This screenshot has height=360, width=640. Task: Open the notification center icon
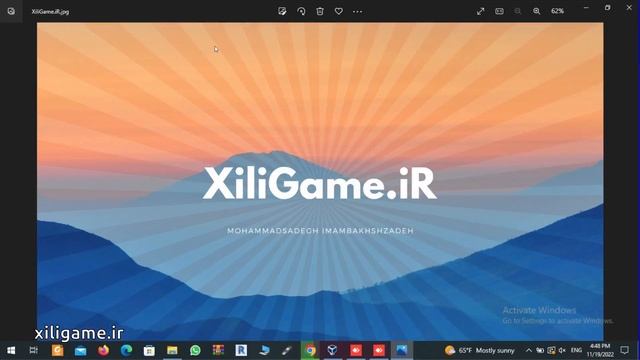pos(624,350)
